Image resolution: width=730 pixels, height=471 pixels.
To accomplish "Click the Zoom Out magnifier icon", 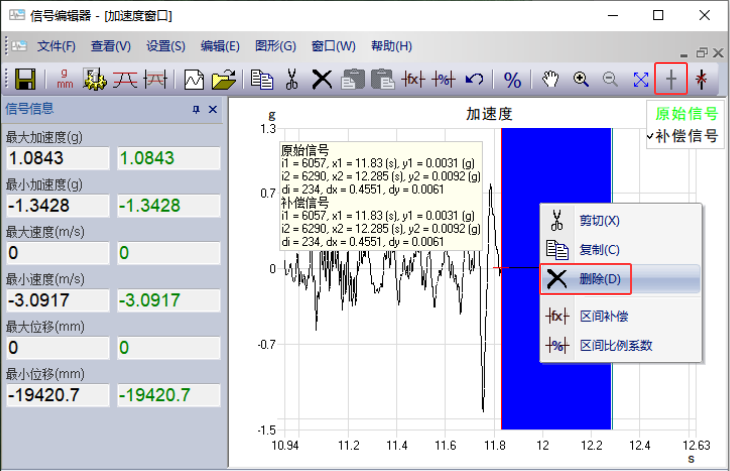I will pyautogui.click(x=609, y=79).
